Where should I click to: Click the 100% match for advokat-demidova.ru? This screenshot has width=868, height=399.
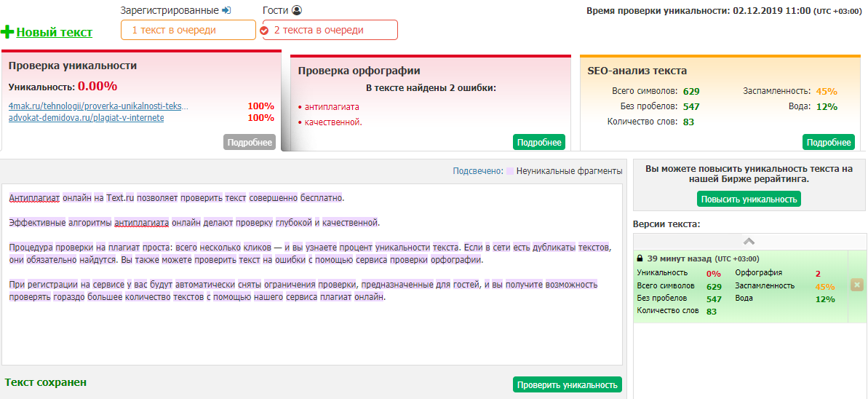click(260, 117)
